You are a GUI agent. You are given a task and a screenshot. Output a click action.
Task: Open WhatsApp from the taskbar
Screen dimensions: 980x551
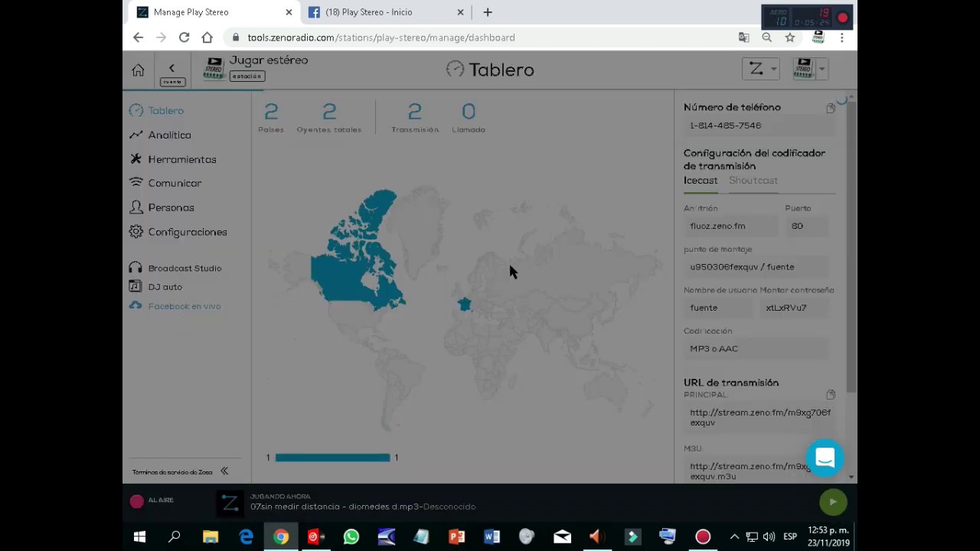click(351, 537)
